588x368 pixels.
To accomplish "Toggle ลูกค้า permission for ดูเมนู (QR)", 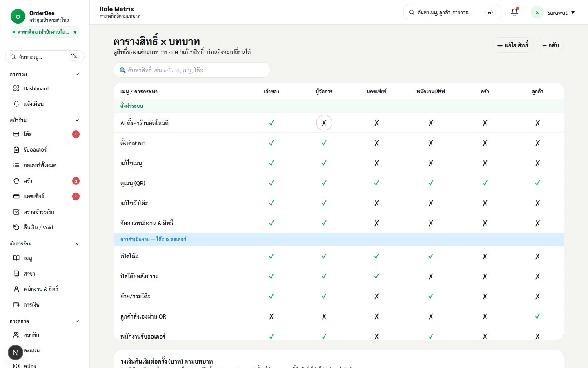I will 537,183.
